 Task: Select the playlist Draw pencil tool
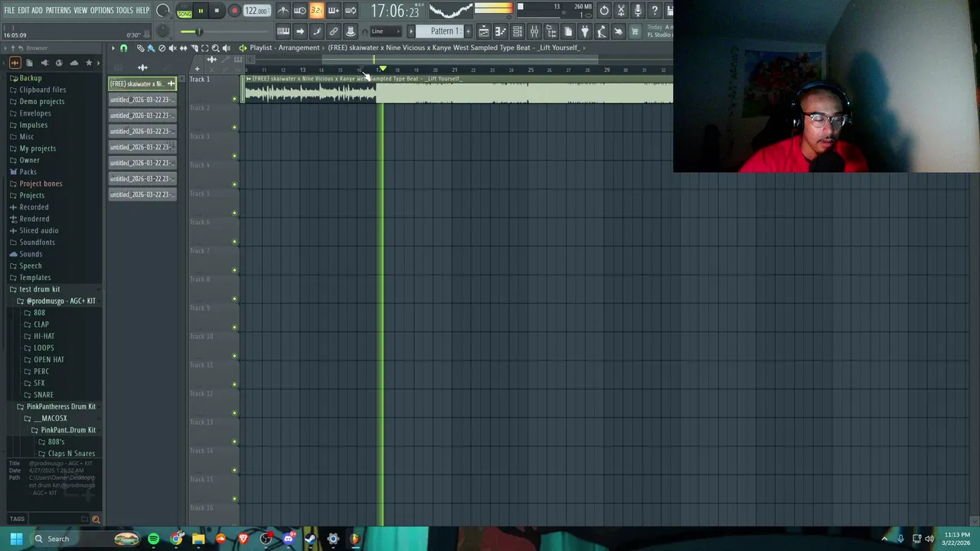pyautogui.click(x=140, y=48)
